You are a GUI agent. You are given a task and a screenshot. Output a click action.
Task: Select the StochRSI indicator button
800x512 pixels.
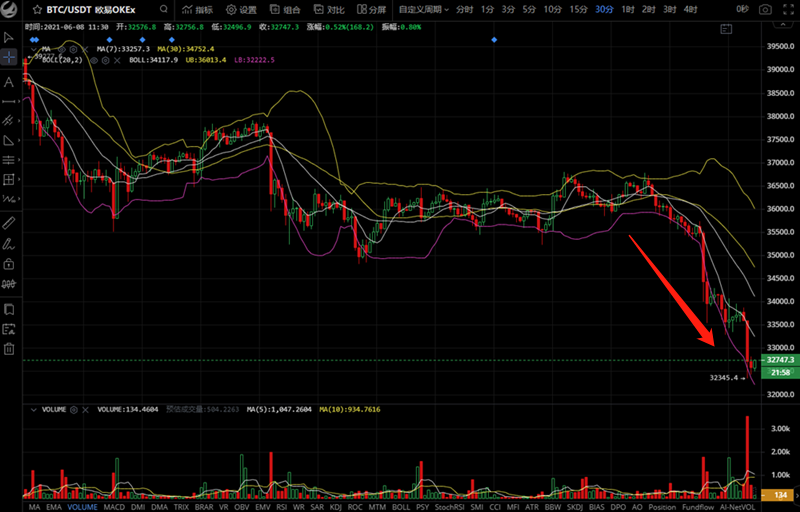[450, 507]
